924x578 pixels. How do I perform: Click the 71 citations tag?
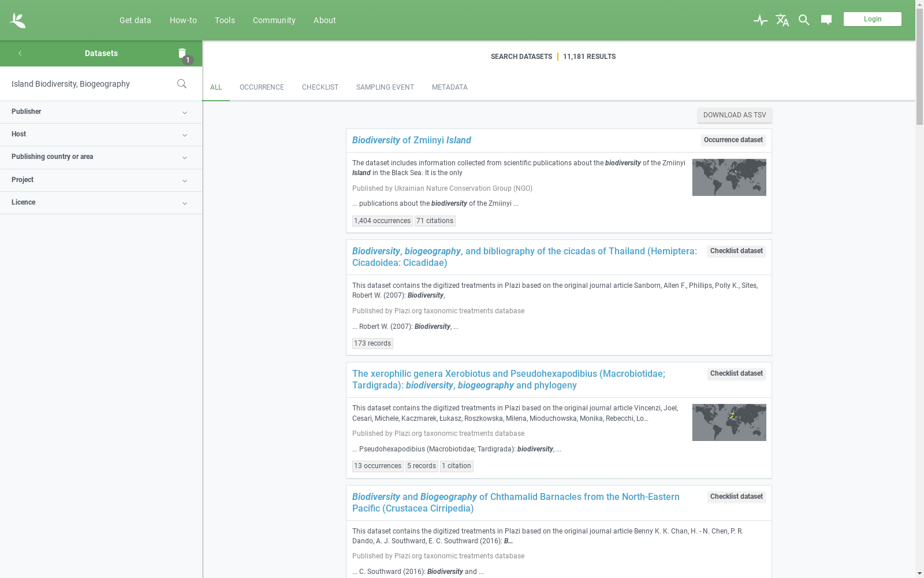(435, 221)
